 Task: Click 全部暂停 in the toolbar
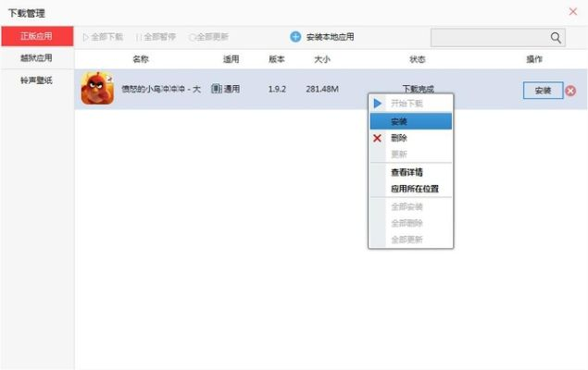coord(156,37)
